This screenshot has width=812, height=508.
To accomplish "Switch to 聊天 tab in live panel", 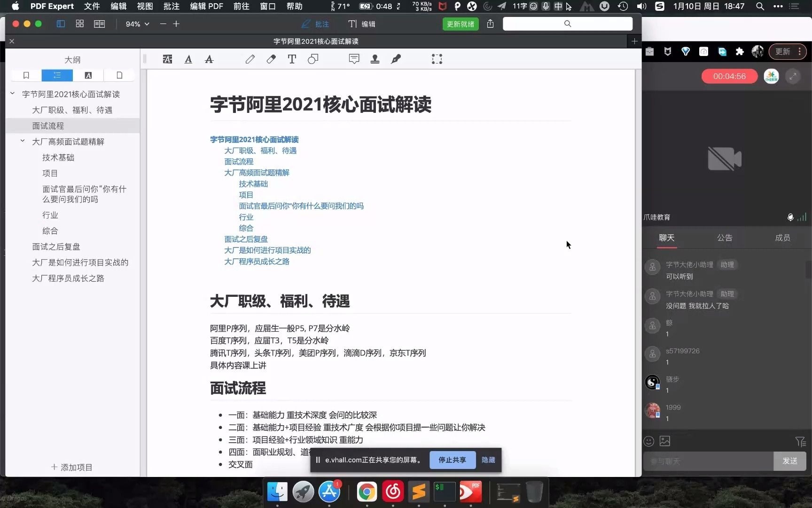I will point(666,238).
